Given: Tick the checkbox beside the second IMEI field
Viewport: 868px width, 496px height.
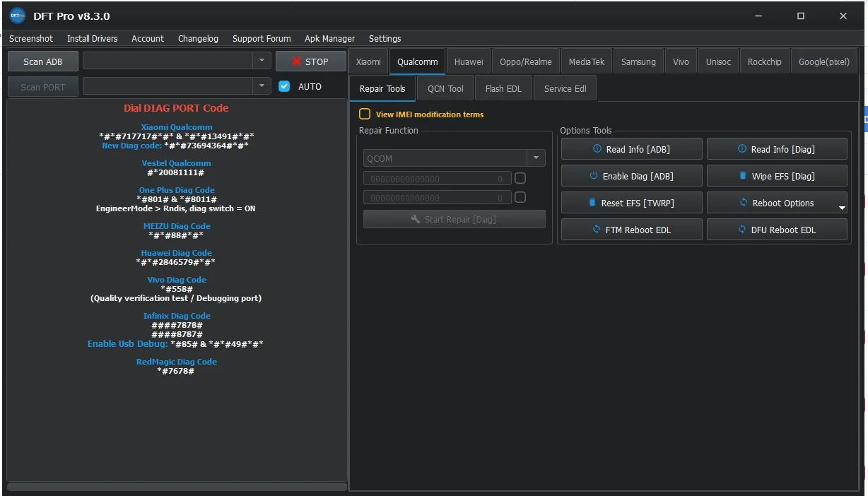Looking at the screenshot, I should (520, 197).
